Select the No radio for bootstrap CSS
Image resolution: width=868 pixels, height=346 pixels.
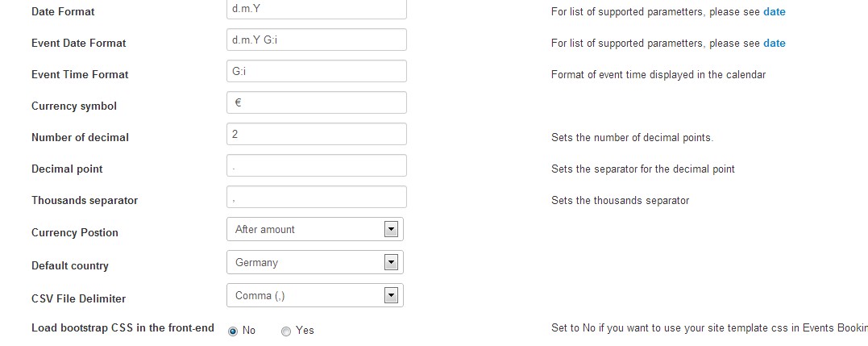(234, 331)
